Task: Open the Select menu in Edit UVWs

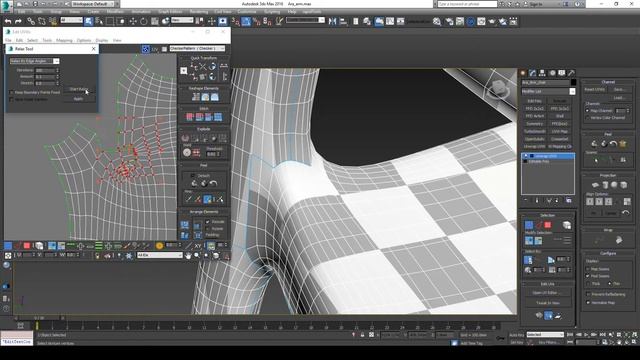Action: [x=32, y=40]
